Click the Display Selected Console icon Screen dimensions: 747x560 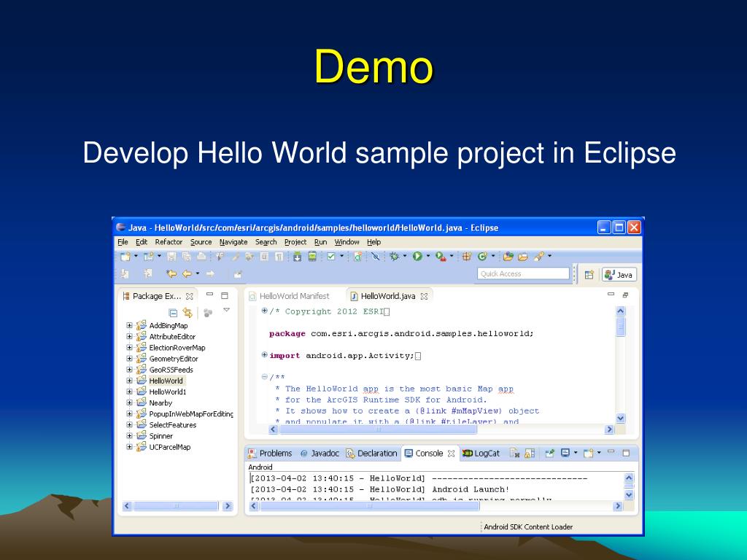click(565, 454)
